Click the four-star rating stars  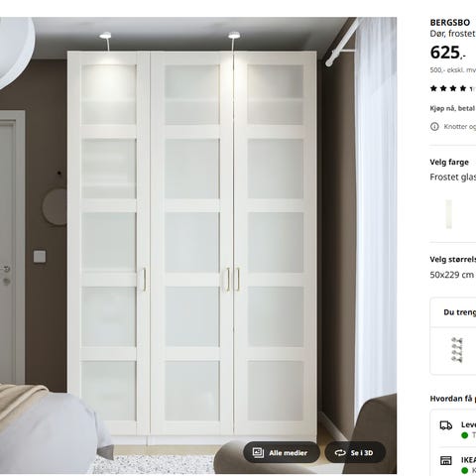coord(448,88)
